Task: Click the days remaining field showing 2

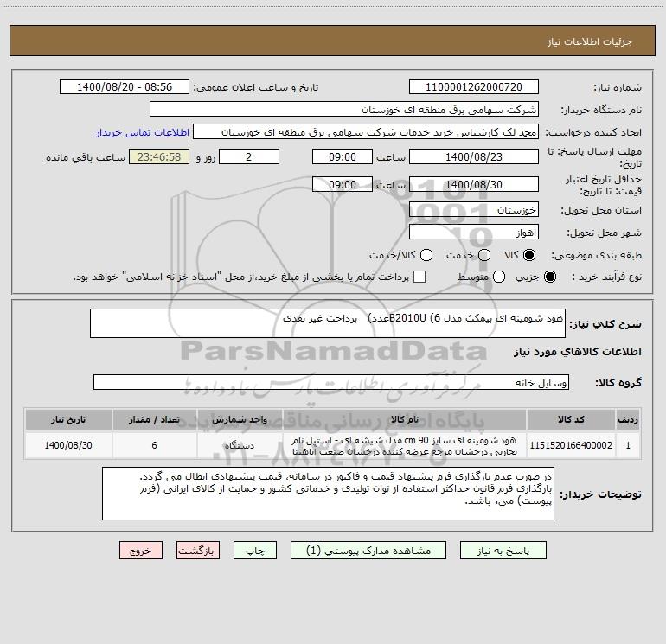Action: (x=249, y=156)
